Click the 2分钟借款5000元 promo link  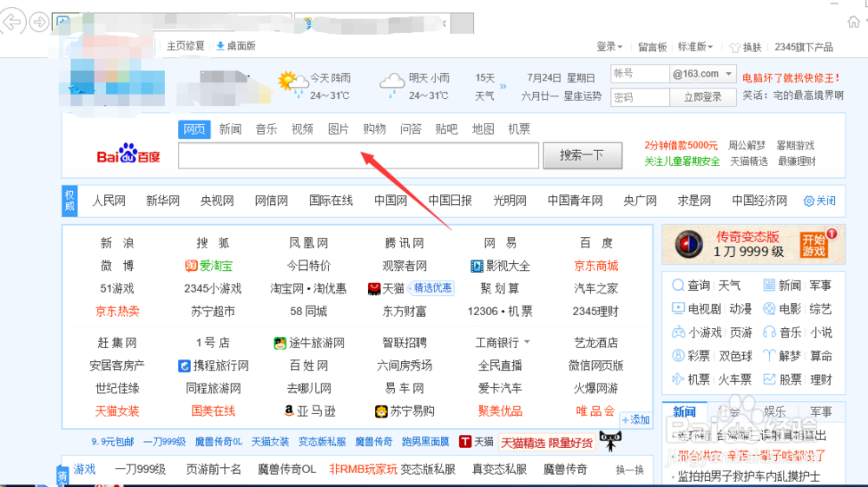coord(681,146)
